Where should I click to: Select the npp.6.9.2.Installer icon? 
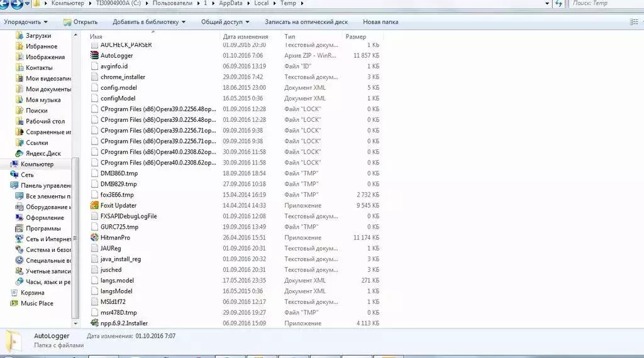click(94, 323)
